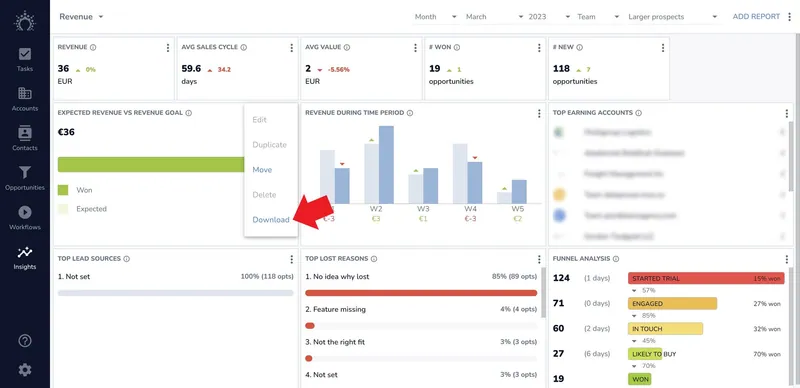800x388 pixels.
Task: Open the Tasks section in sidebar
Action: click(x=24, y=59)
